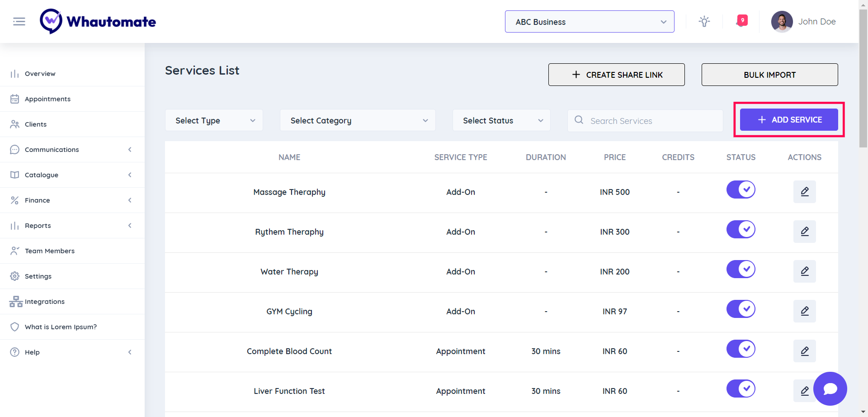This screenshot has width=868, height=417.
Task: Click the ADD SERVICE button
Action: pos(789,120)
